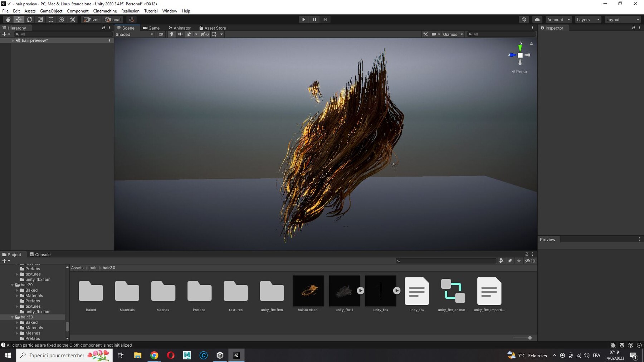This screenshot has width=644, height=362.
Task: Click the Play button
Action: pyautogui.click(x=303, y=20)
